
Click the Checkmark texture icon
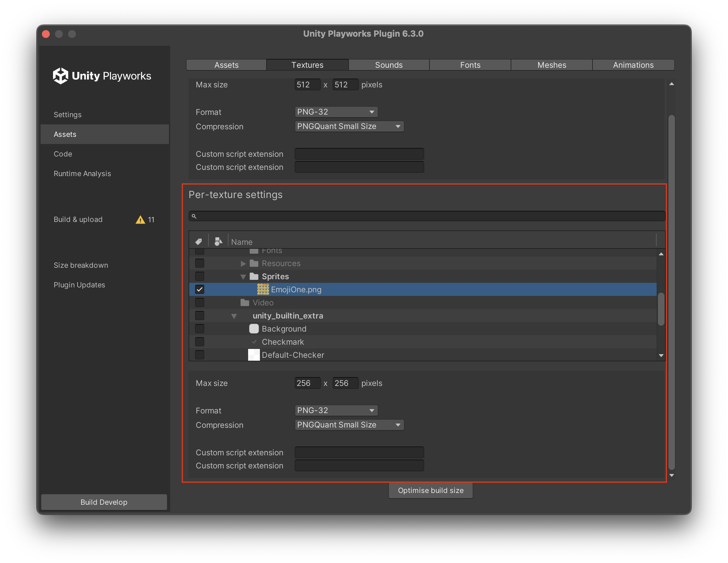pos(254,342)
